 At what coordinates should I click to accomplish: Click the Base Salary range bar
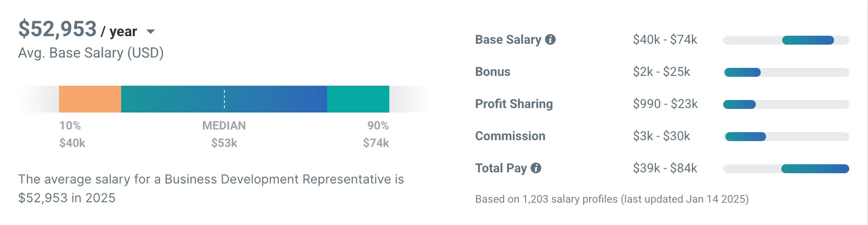(x=808, y=40)
